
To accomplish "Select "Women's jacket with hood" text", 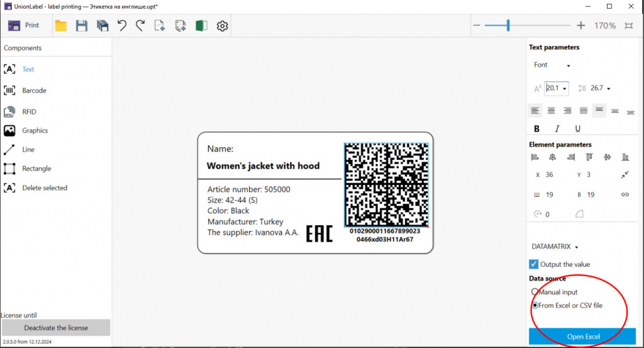I will 263,166.
